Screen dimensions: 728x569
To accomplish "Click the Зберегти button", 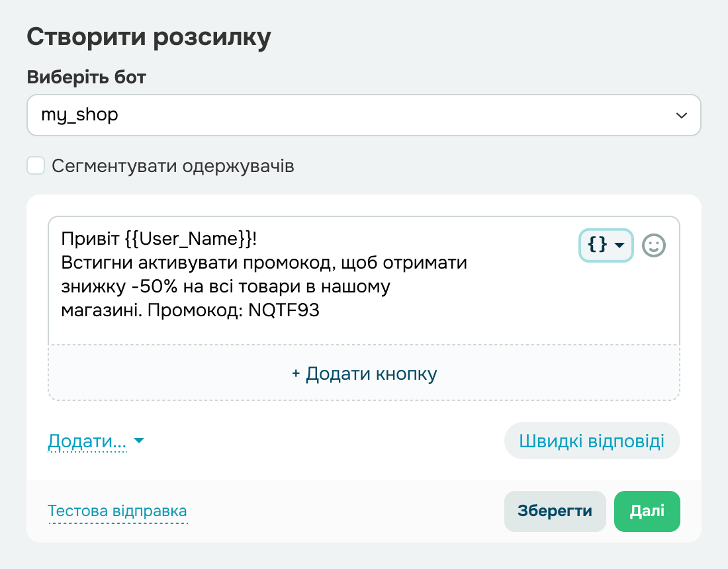I will click(x=555, y=511).
